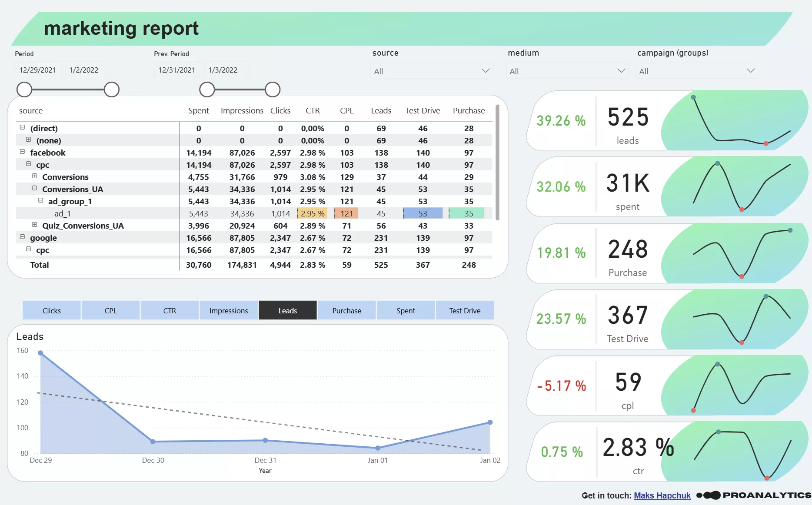Click the Period start date 12/29/2021 field
812x505 pixels.
coord(38,70)
